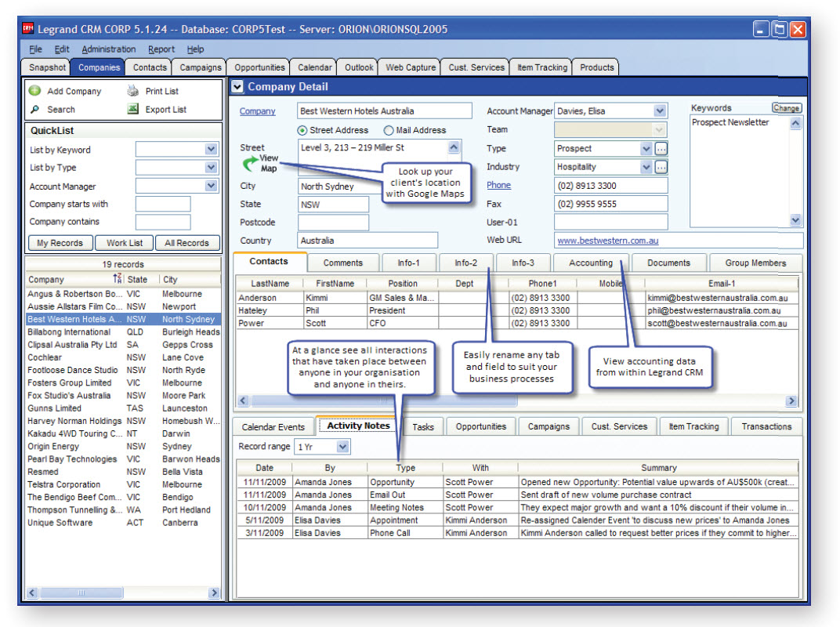Click the Company contains field
This screenshot has width=840, height=627.
pos(163,222)
